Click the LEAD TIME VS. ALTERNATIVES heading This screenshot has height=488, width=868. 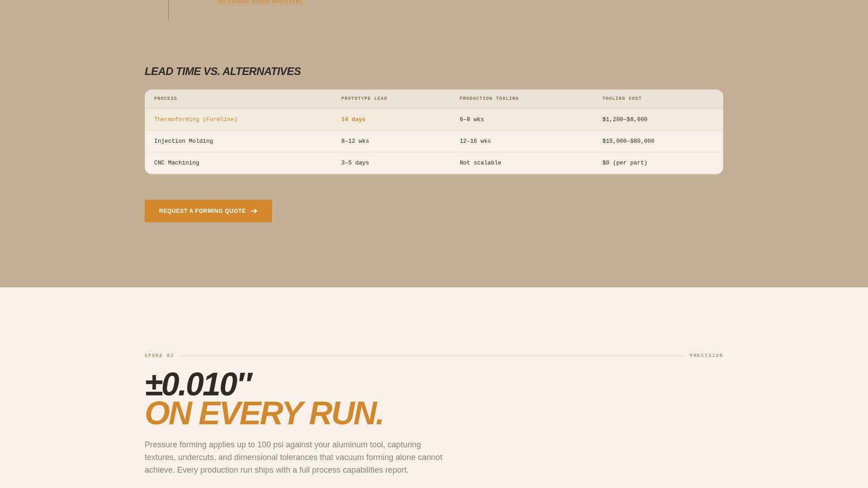tap(222, 71)
